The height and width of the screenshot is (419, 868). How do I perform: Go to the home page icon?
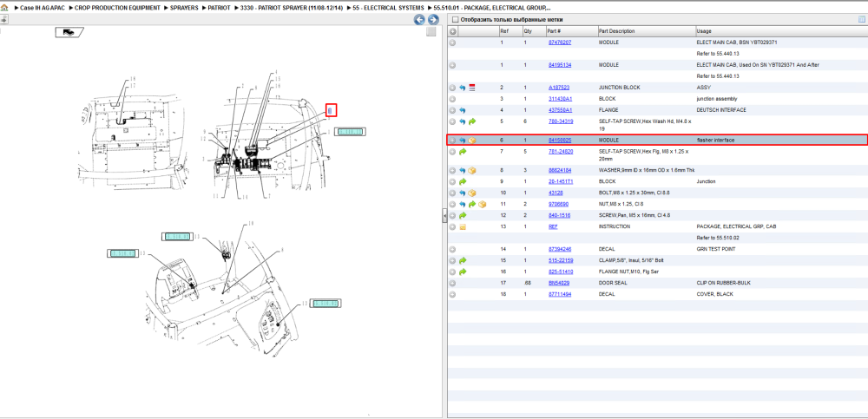pos(4,8)
